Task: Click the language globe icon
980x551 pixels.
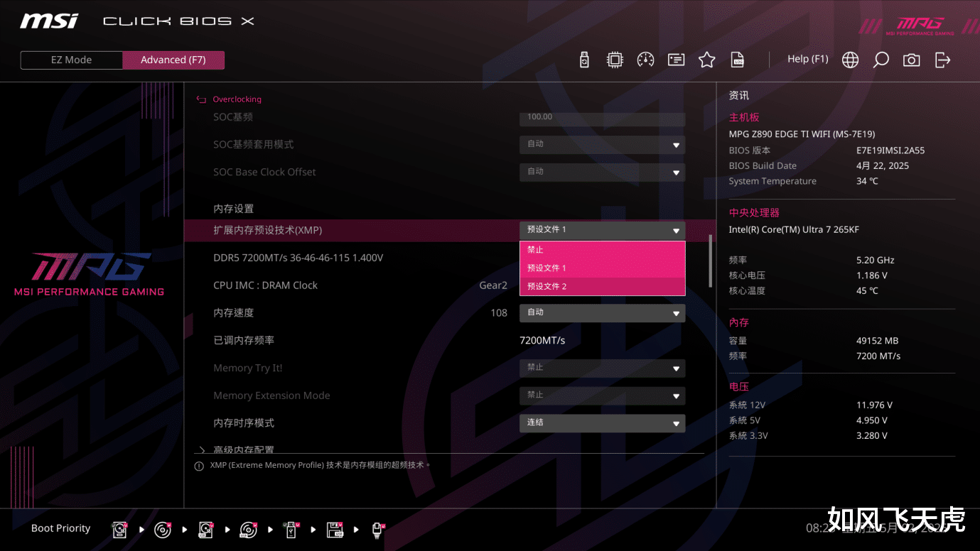Action: [850, 60]
